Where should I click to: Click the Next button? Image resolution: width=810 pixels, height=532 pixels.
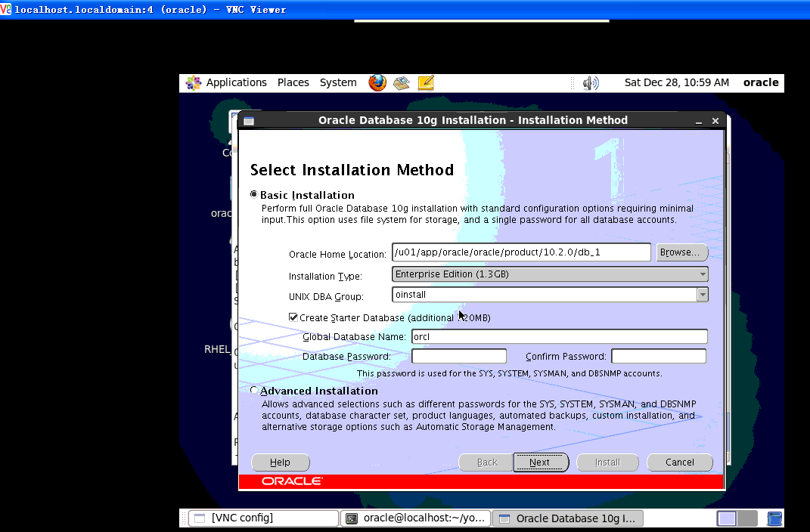540,462
